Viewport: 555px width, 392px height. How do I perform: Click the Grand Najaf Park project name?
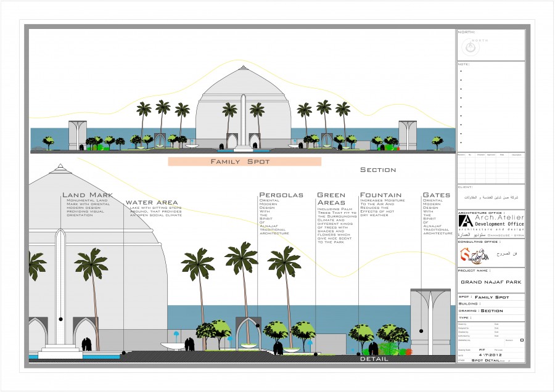(491, 282)
